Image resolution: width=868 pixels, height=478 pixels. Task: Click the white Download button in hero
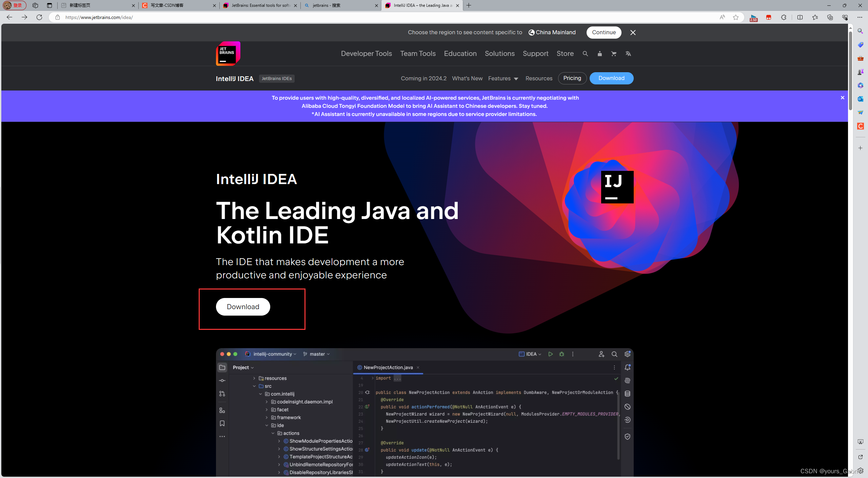click(x=243, y=307)
